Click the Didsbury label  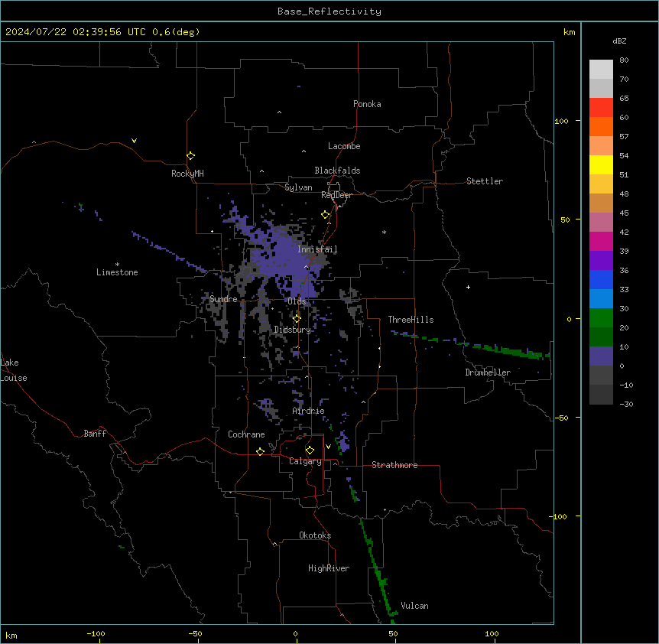tap(293, 330)
